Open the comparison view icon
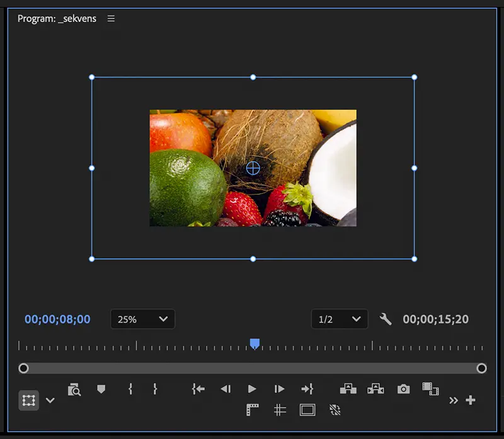 click(431, 389)
